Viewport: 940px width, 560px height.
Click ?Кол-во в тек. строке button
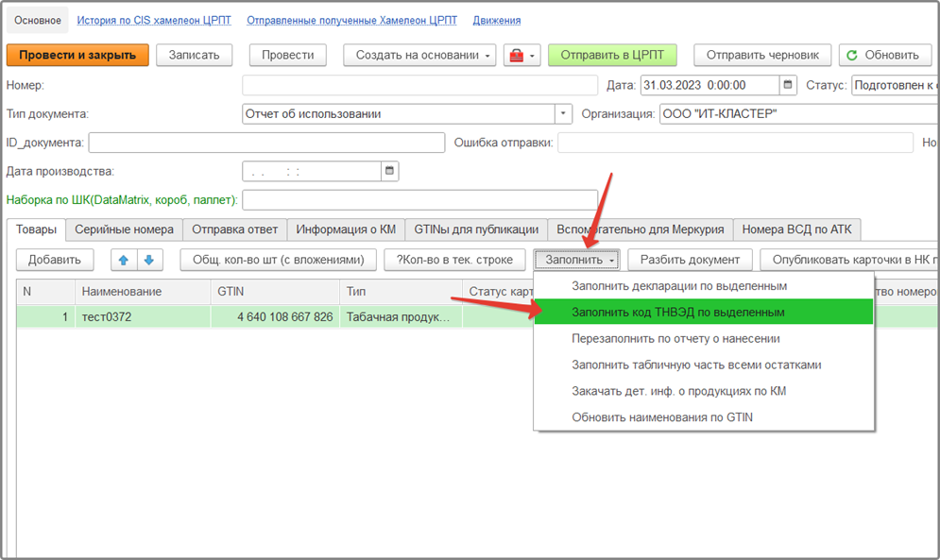[454, 260]
